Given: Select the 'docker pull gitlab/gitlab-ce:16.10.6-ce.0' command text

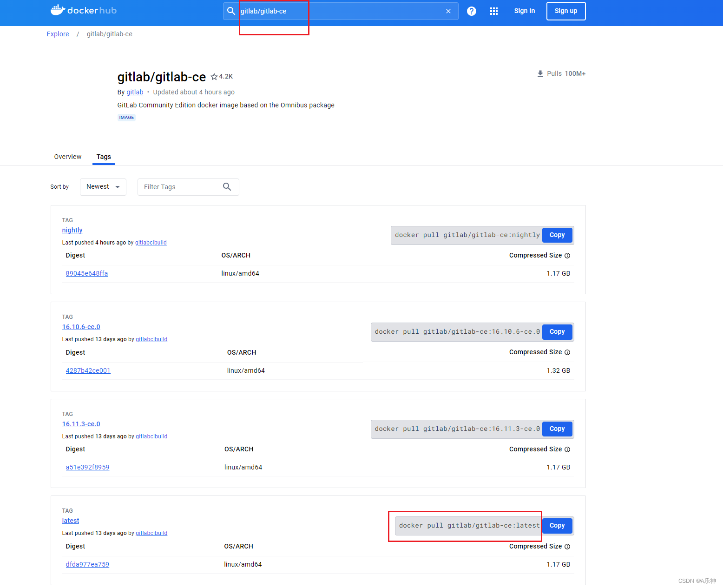Looking at the screenshot, I should coord(458,332).
